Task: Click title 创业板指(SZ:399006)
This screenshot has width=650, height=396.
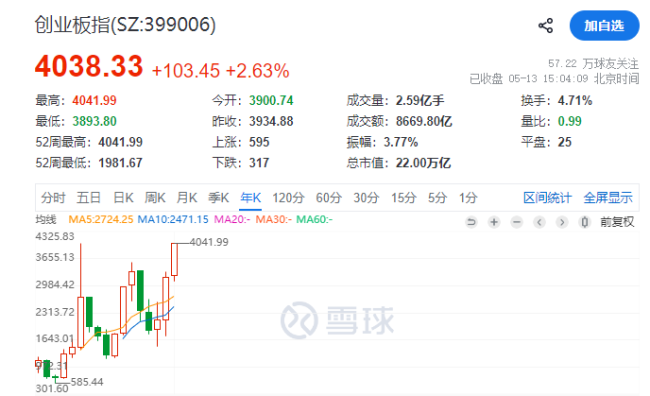Action: point(125,25)
